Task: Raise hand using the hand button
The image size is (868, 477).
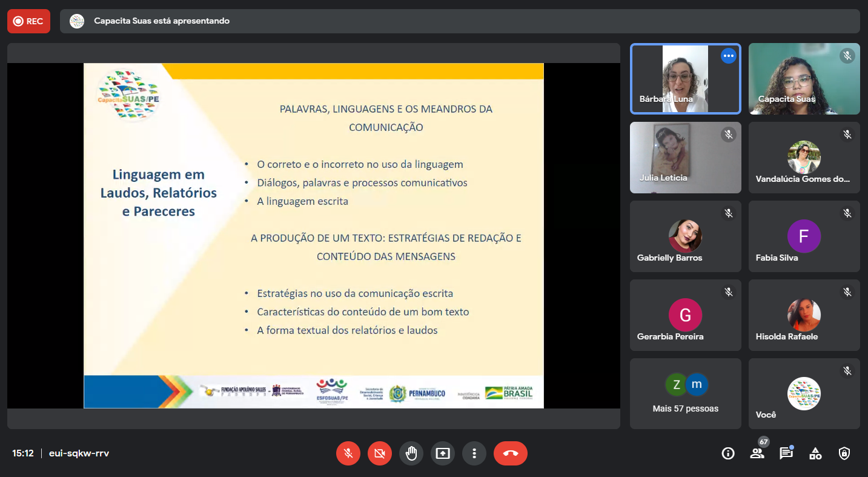Action: (411, 453)
